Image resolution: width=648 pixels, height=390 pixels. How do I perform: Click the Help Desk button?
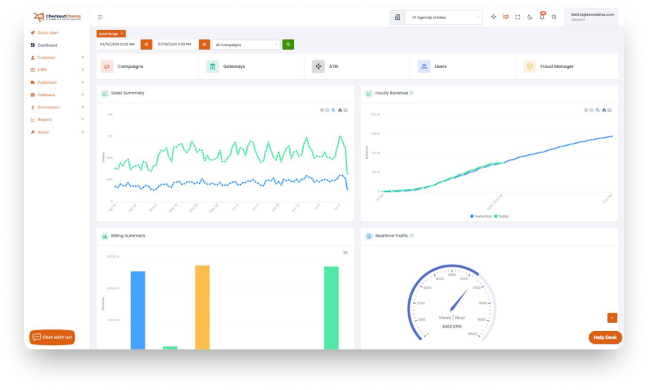605,338
